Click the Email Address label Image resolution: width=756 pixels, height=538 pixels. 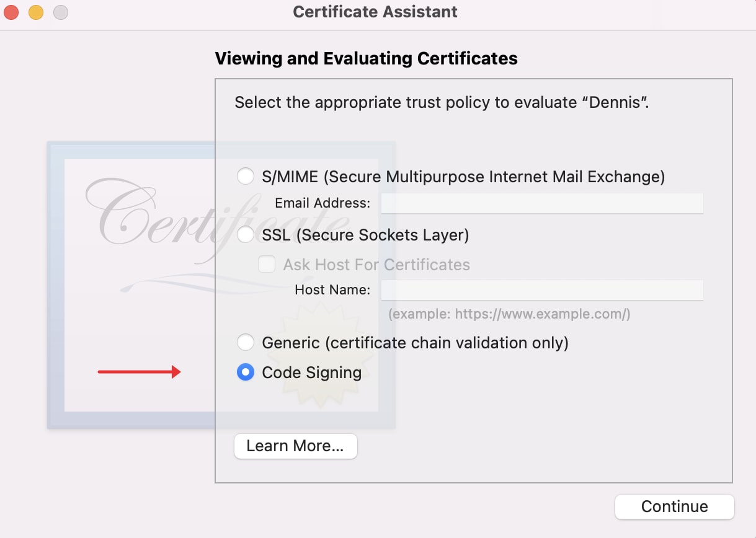(322, 203)
